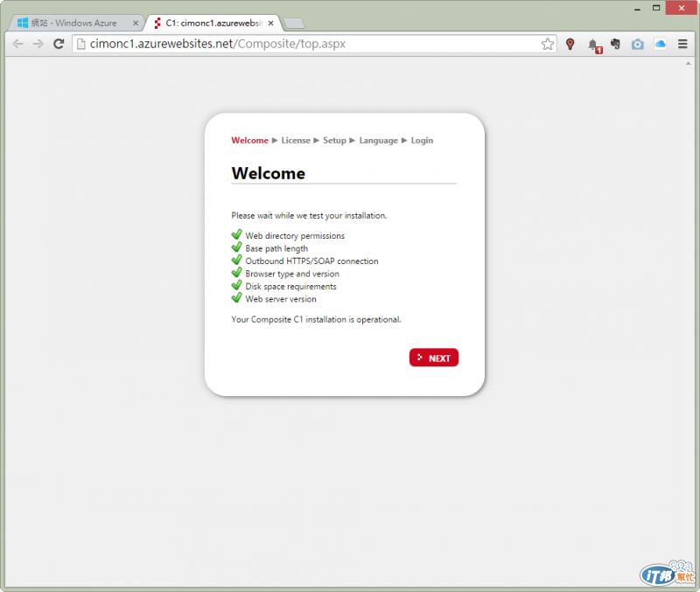The height and width of the screenshot is (592, 700).
Task: Click the 'Base path length' text
Action: pyautogui.click(x=276, y=248)
